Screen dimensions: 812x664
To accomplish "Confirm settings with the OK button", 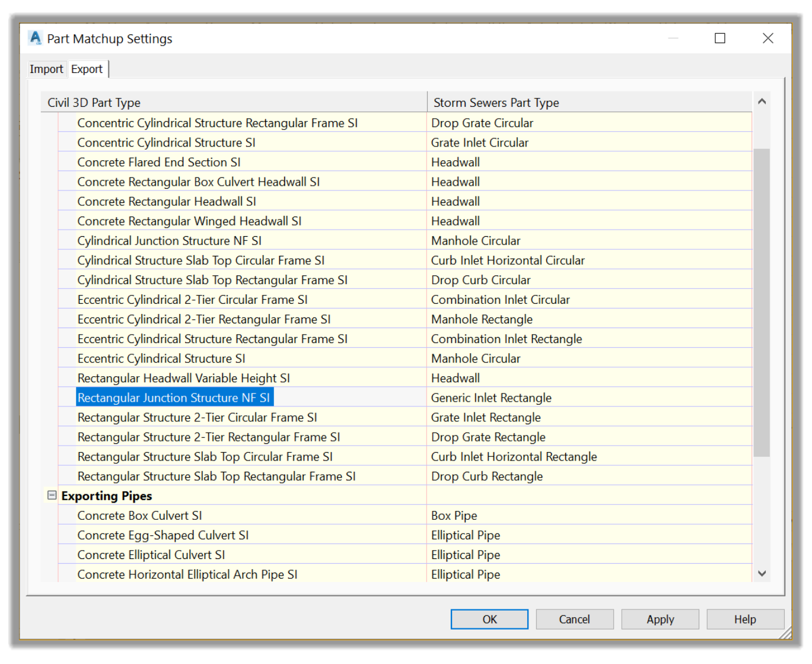I will tap(489, 619).
